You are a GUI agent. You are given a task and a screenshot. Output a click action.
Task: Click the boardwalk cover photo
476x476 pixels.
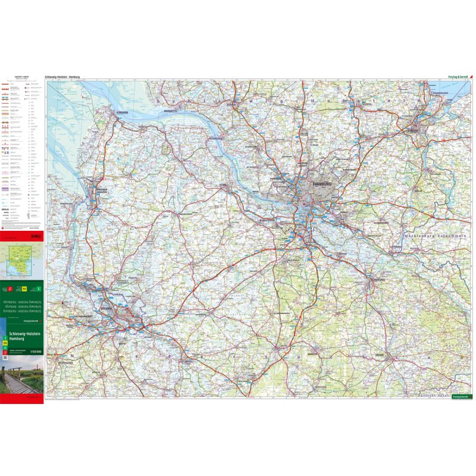pos(22,375)
